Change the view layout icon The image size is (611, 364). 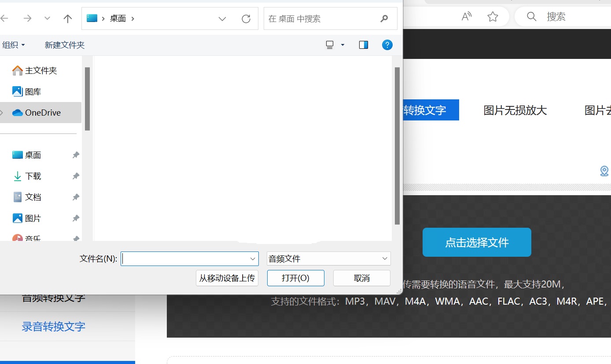click(330, 45)
